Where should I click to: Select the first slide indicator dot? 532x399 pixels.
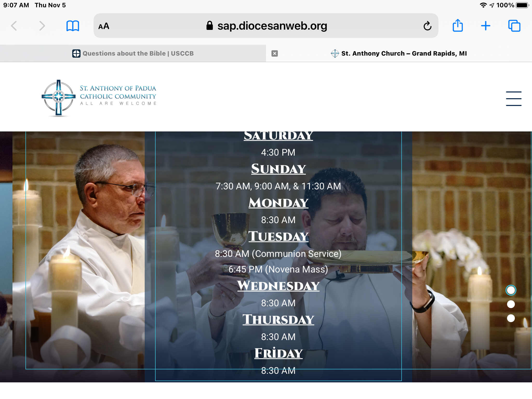pos(511,290)
